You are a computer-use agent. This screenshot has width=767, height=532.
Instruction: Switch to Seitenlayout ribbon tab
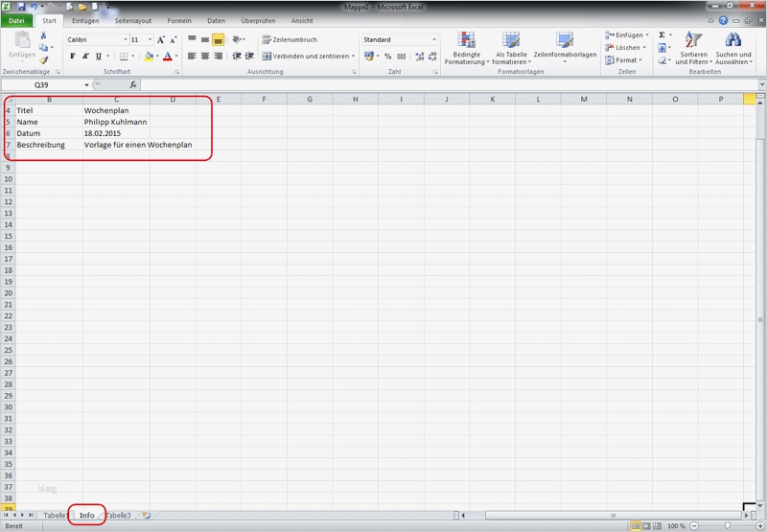[x=133, y=21]
